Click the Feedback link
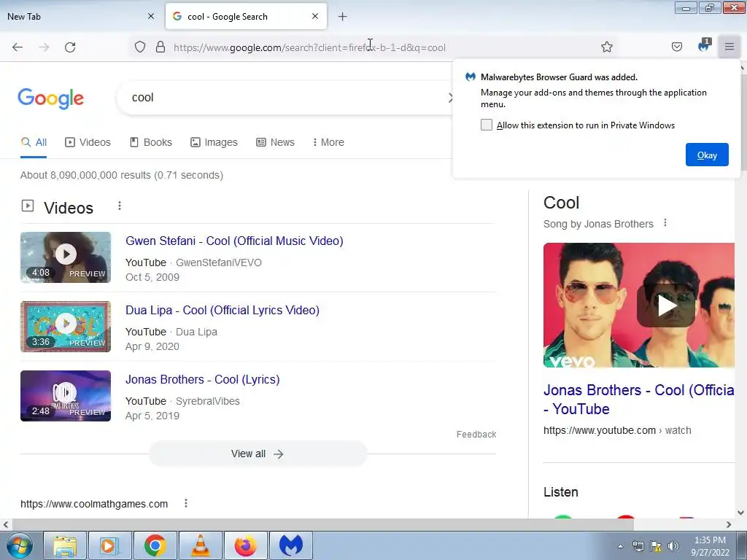The image size is (747, 560). tap(476, 435)
